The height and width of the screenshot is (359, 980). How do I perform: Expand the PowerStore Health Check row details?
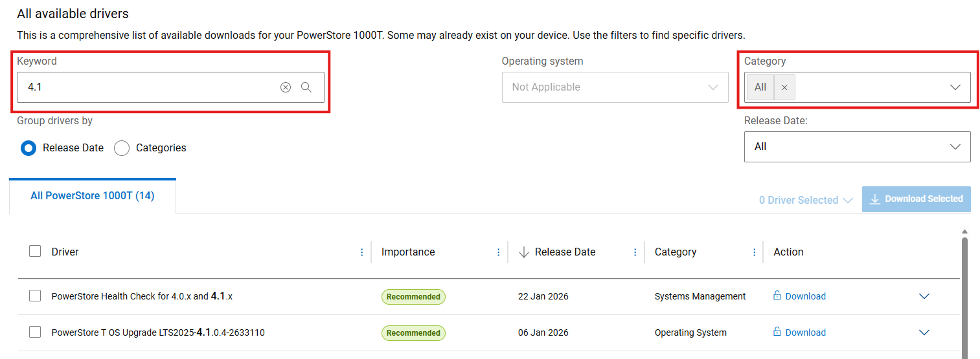924,296
